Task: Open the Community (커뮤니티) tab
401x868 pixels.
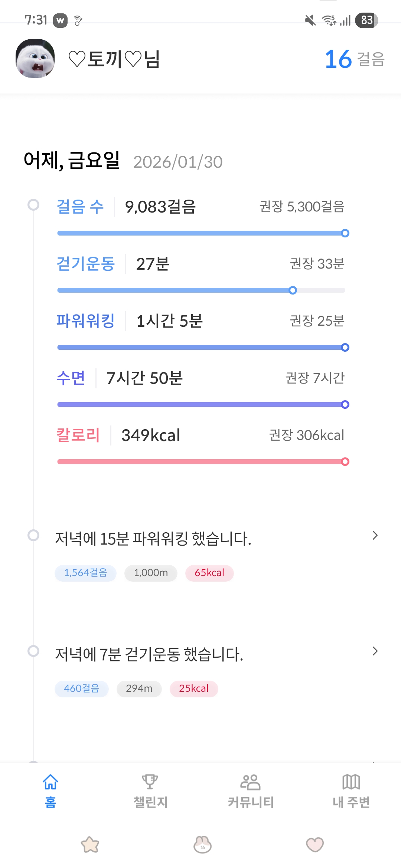Action: 251,791
